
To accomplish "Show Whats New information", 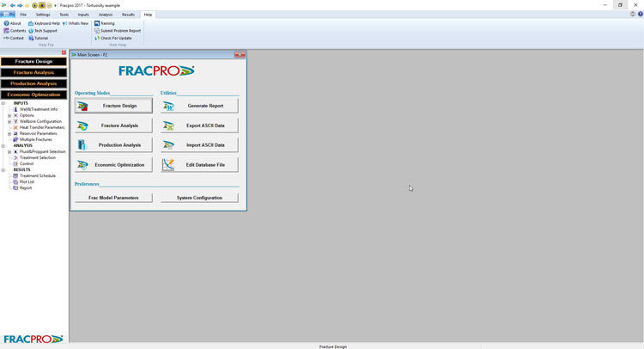I will point(76,23).
